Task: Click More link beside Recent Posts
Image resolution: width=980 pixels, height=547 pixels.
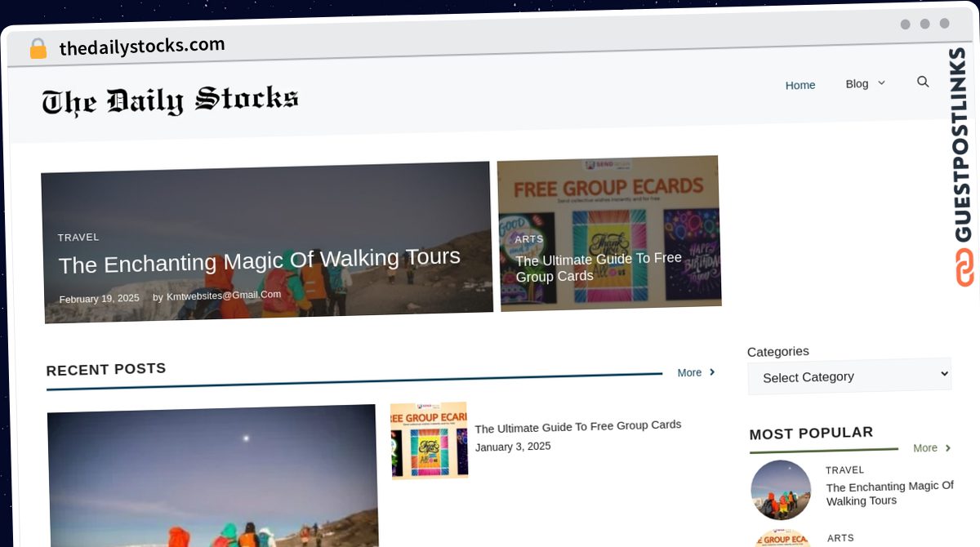Action: 689,372
